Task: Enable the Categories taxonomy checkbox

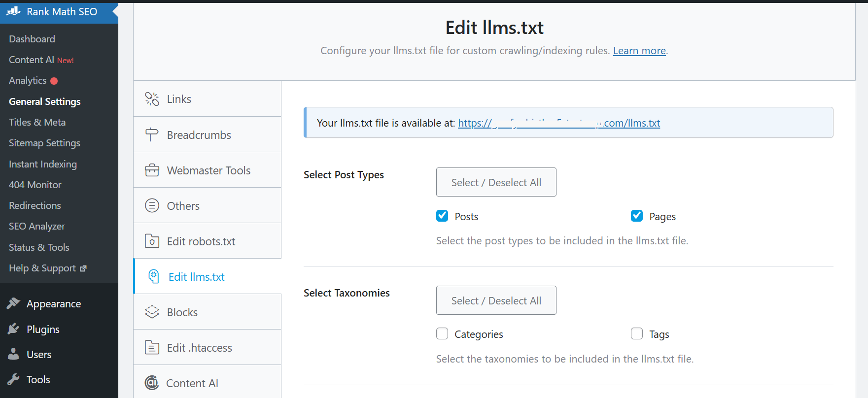Action: pos(442,334)
